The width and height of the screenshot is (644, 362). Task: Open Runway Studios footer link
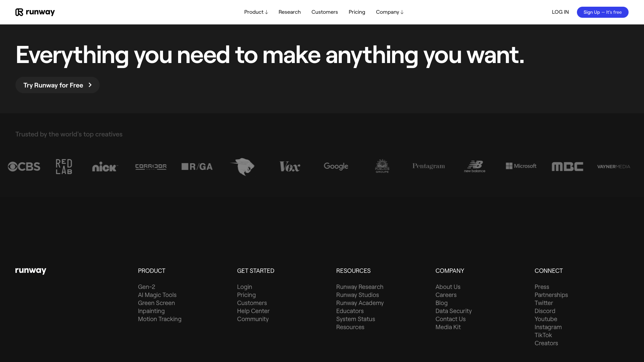pos(358,295)
